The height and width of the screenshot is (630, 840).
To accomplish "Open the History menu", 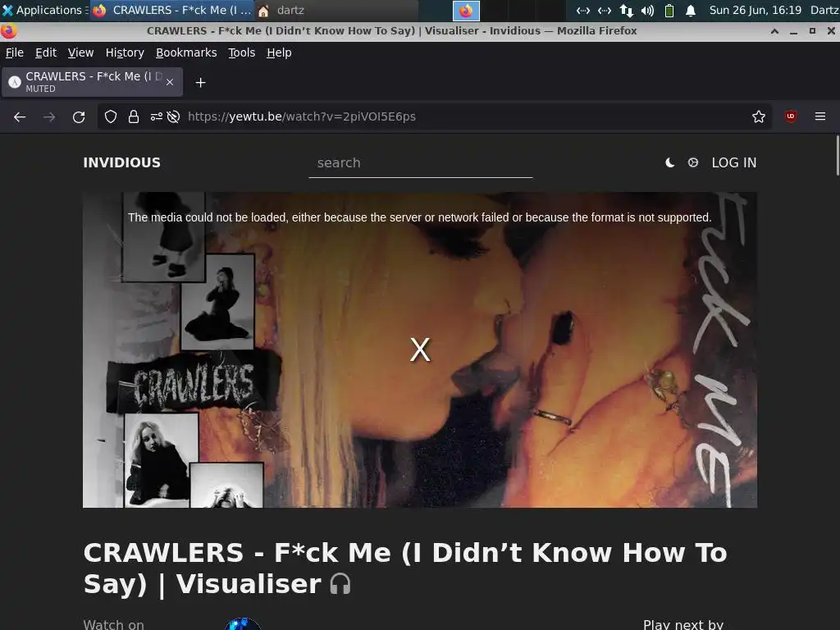I will tap(125, 52).
